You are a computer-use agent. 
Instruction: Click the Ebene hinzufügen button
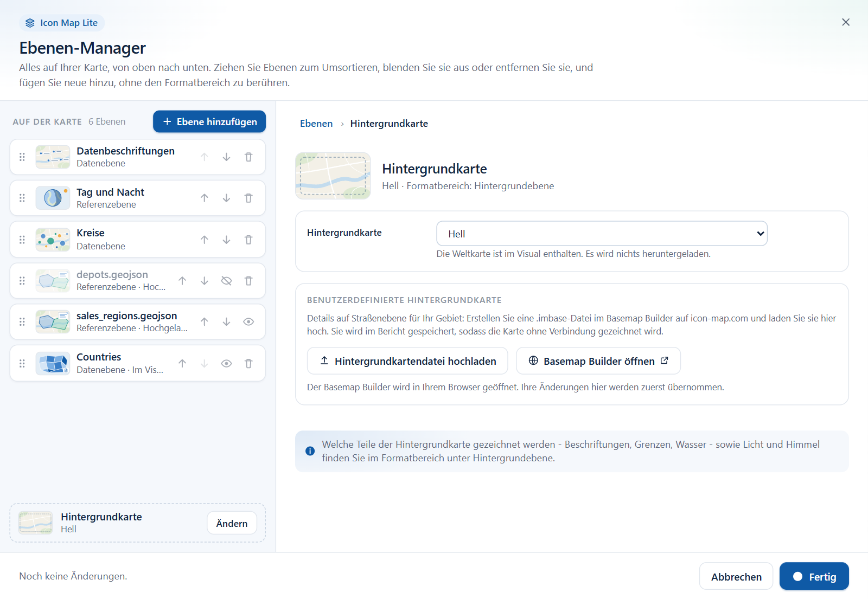(x=209, y=122)
